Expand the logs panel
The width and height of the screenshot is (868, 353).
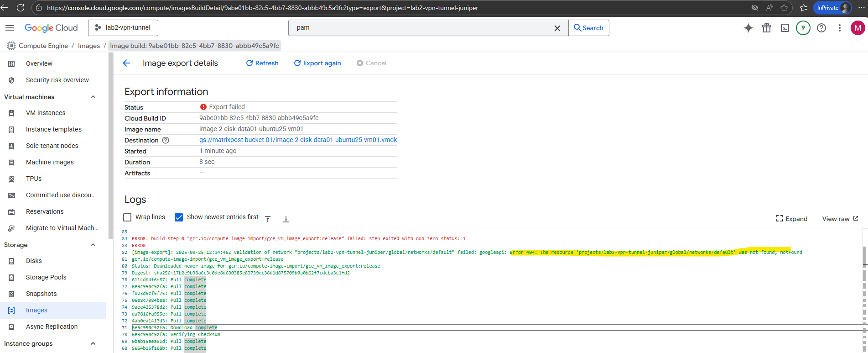click(x=792, y=219)
